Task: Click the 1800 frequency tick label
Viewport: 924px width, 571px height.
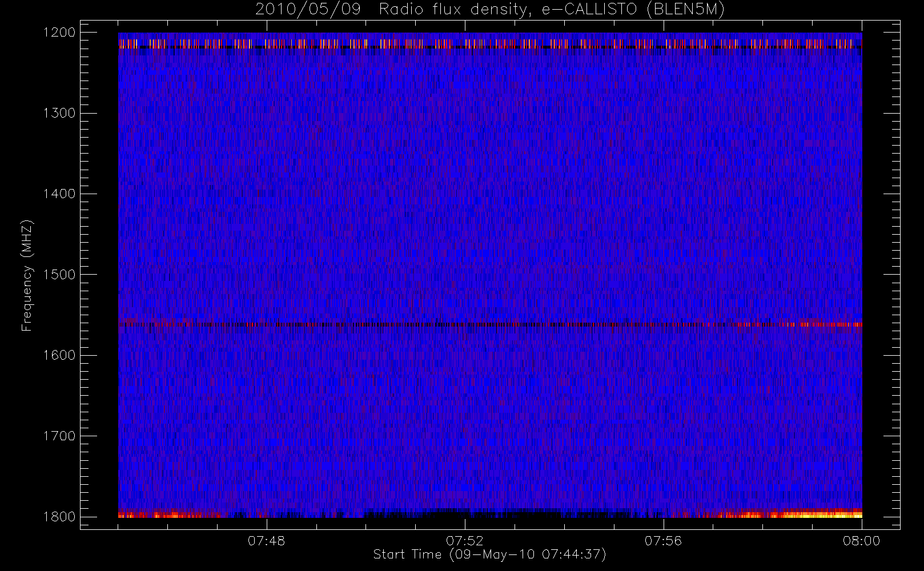Action: 59,517
